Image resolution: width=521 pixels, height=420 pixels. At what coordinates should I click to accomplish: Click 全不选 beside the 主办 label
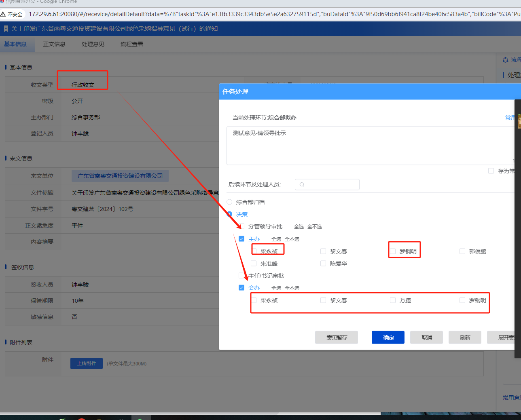292,239
